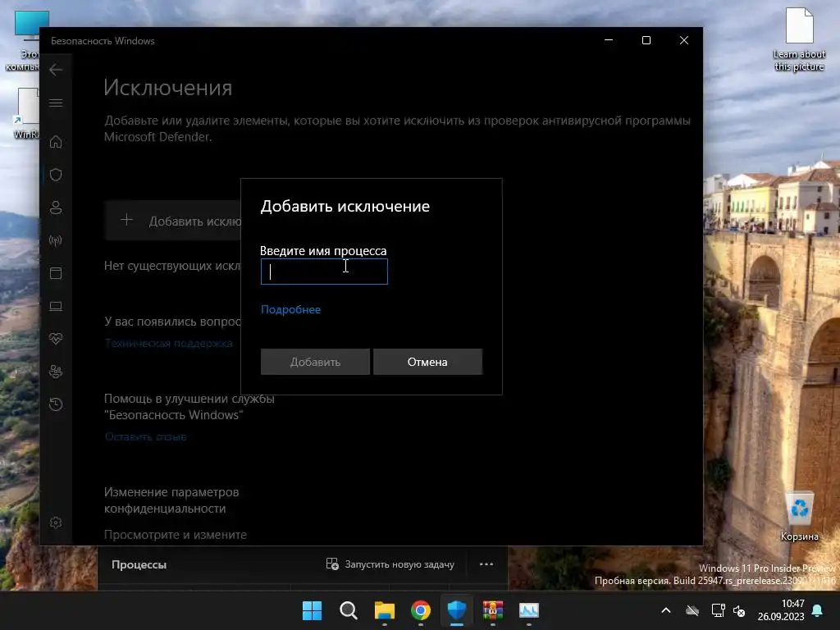Image resolution: width=840 pixels, height=630 pixels.
Task: Minimize the Безопасность Windows window
Action: (x=609, y=40)
